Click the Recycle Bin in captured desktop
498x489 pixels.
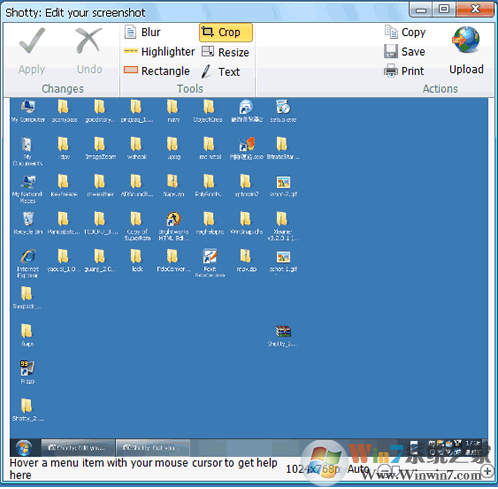pos(28,223)
